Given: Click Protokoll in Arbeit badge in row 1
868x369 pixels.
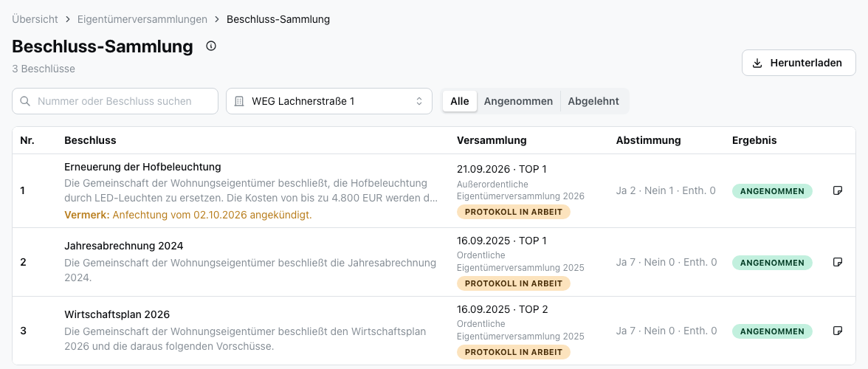Looking at the screenshot, I should tap(513, 212).
